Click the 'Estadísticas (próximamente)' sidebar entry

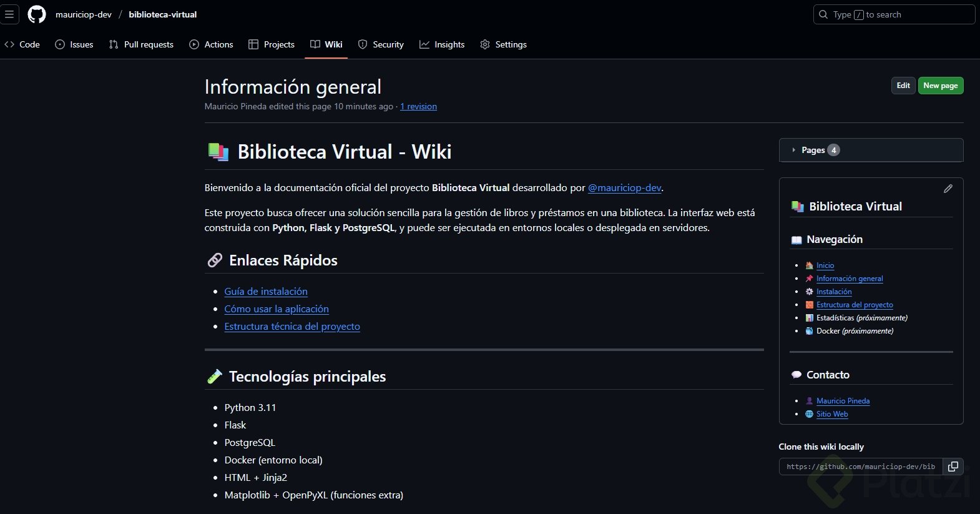[x=862, y=318]
